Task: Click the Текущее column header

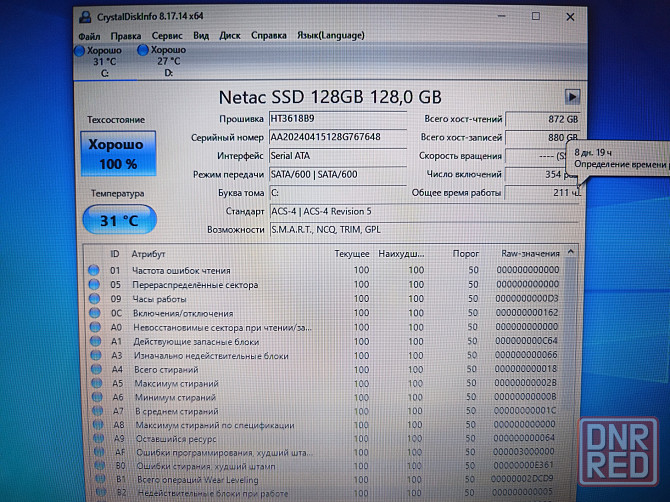Action: (352, 254)
